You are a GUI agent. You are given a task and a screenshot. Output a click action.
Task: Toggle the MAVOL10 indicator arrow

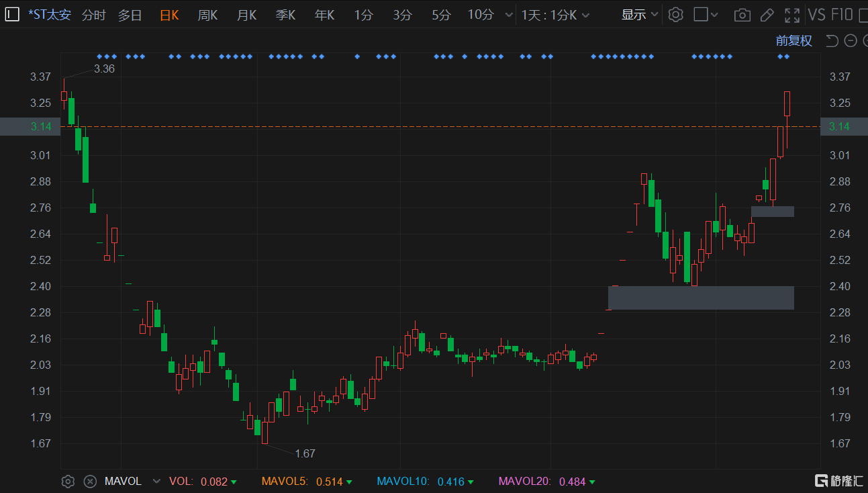pos(471,482)
